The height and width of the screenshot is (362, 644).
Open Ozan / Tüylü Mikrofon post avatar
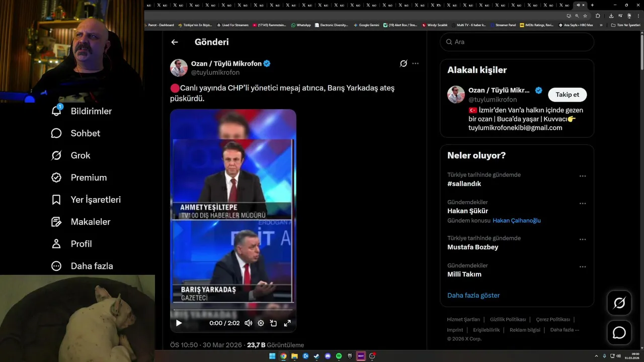coord(179,68)
